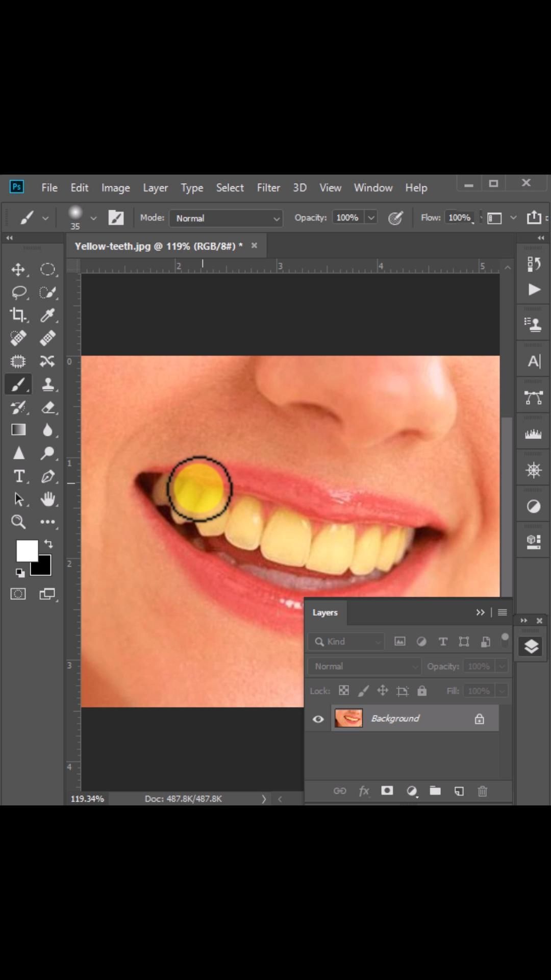Select the Horizontal Type tool
Screen dimensions: 551x980
click(x=19, y=476)
